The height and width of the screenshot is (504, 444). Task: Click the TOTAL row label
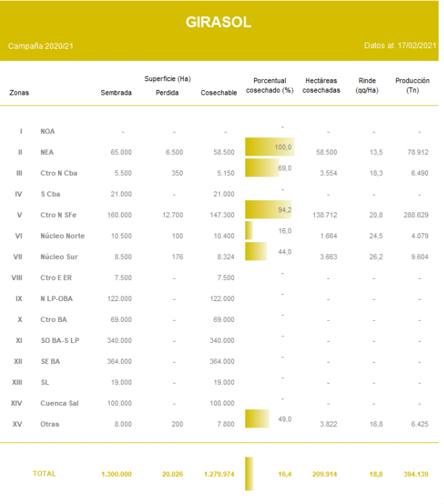pos(45,474)
